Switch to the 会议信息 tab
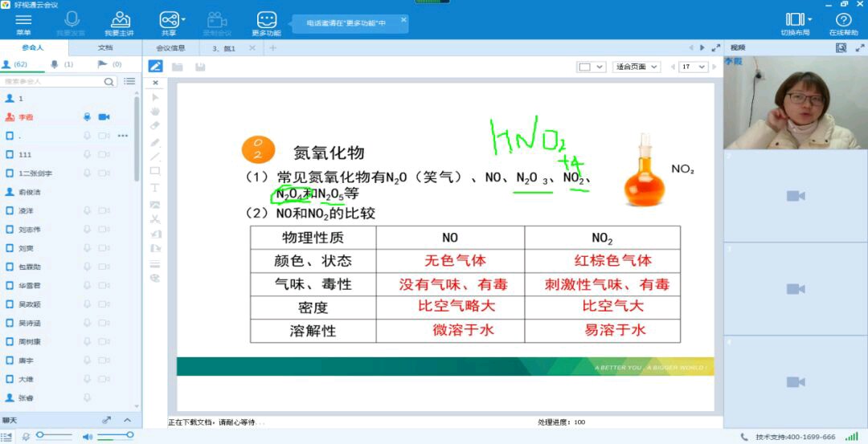 [x=170, y=48]
